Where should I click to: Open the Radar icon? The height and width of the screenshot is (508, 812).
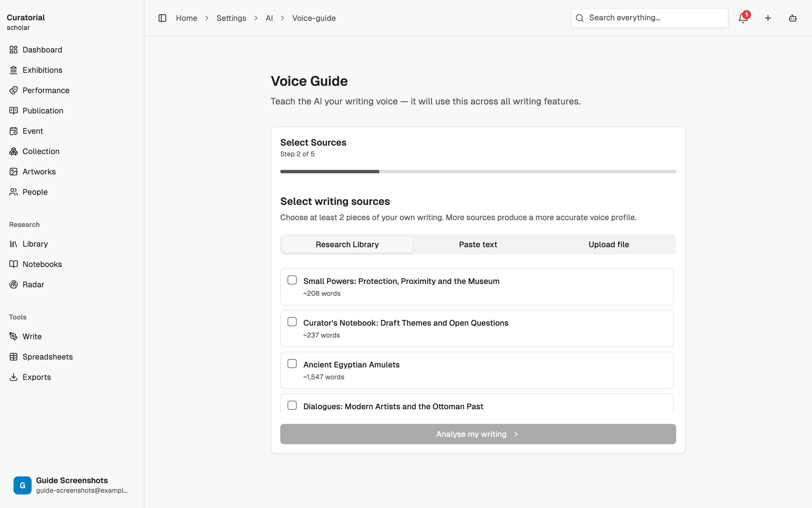[x=14, y=284]
